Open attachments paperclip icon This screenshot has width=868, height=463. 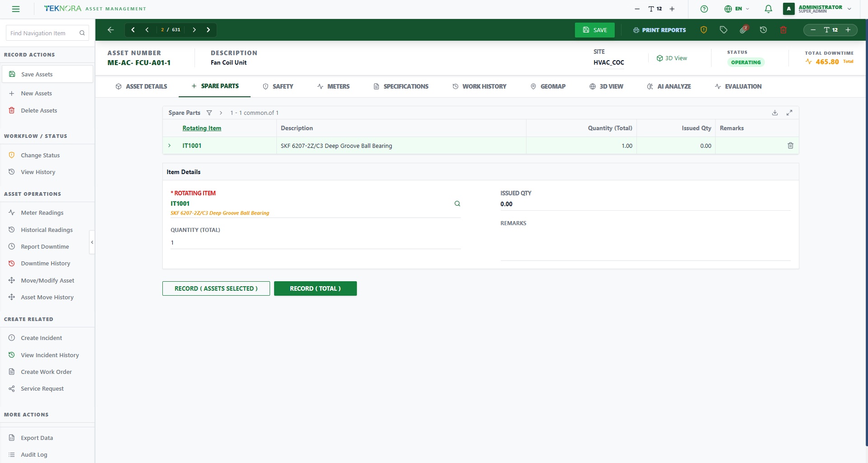pos(744,29)
